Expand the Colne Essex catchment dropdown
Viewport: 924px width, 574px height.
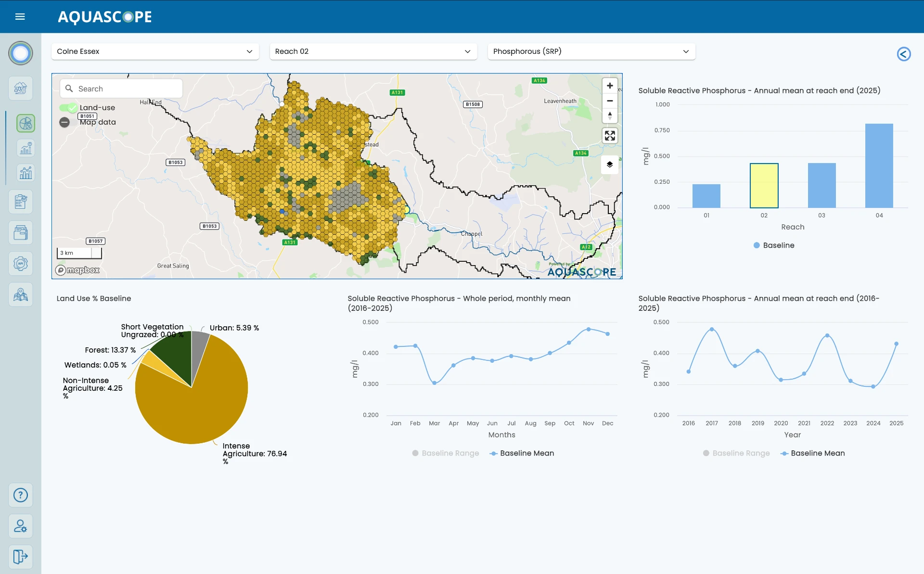(x=155, y=51)
